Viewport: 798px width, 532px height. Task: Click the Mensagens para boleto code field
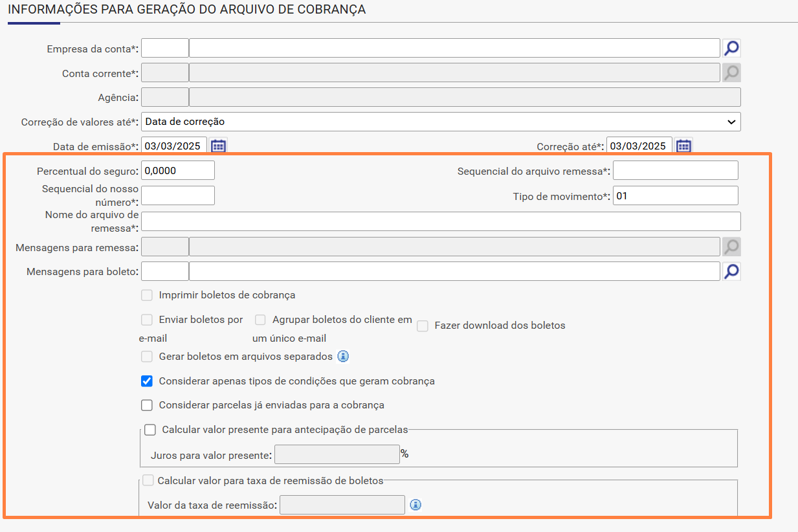click(x=165, y=271)
